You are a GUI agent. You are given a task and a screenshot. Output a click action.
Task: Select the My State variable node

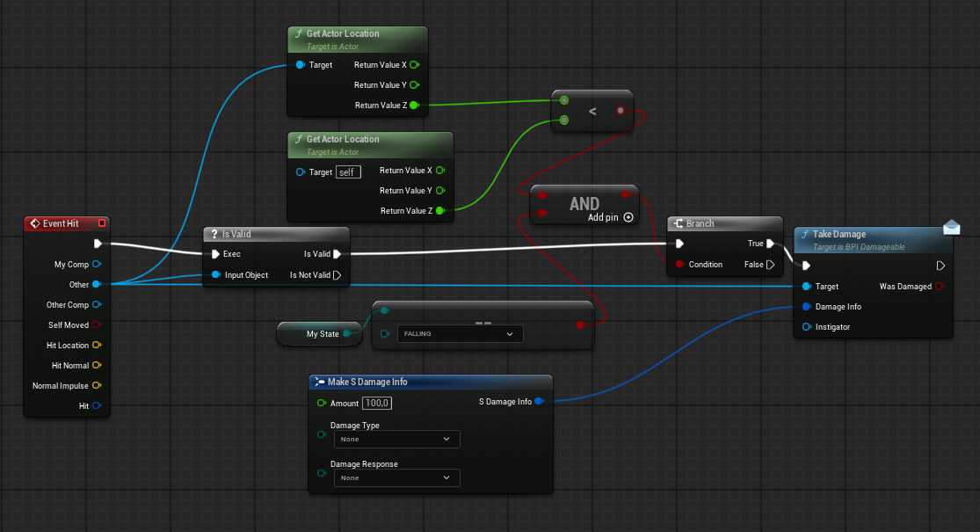[x=319, y=334]
